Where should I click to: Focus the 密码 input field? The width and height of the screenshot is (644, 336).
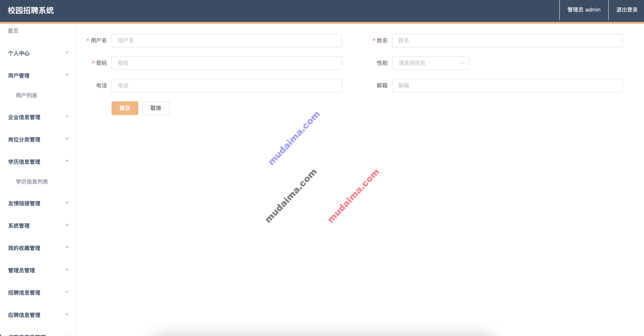(226, 63)
